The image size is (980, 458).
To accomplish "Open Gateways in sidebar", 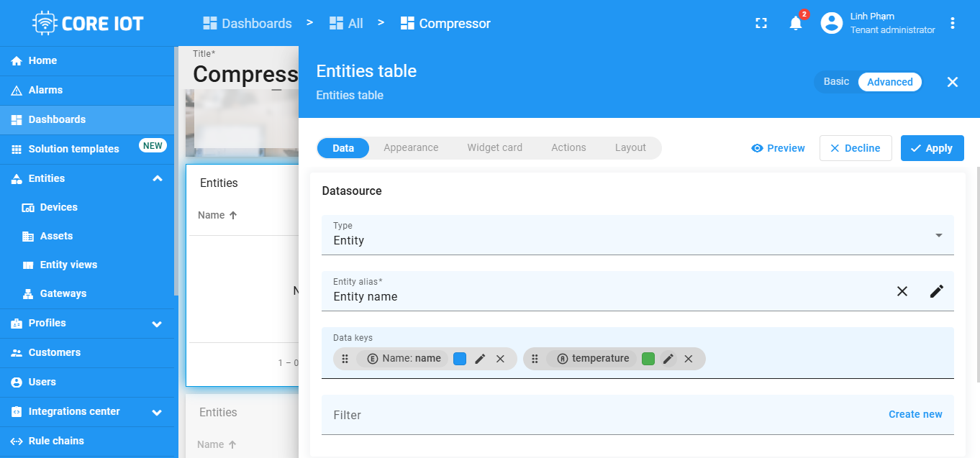I will (87, 293).
